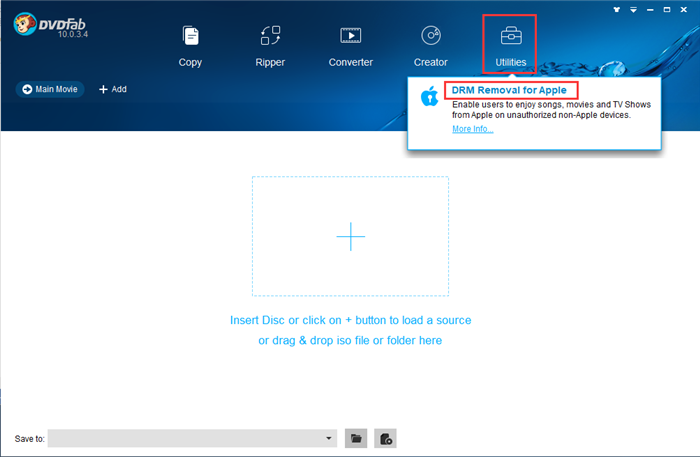Maximize the DVDFab window
This screenshot has height=457, width=700.
point(669,8)
